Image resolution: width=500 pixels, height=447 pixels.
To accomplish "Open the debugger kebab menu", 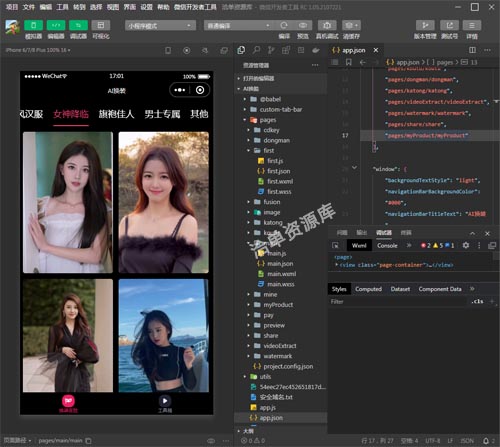I will [x=479, y=246].
